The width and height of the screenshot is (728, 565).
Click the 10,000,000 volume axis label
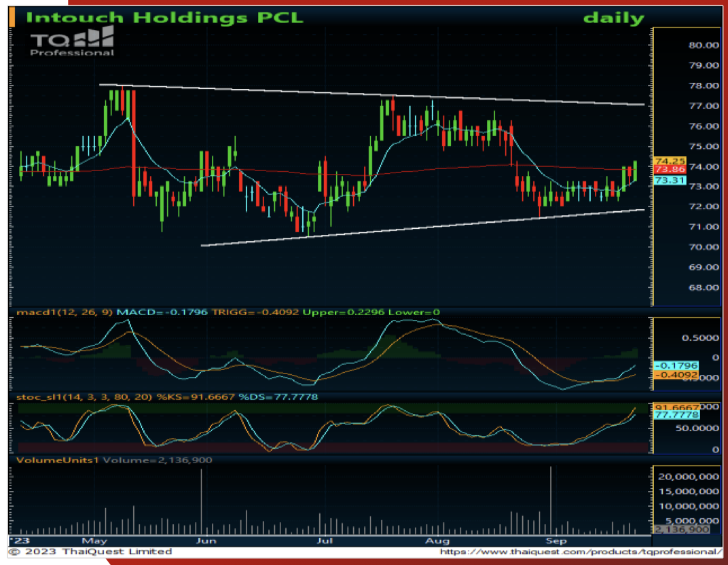[689, 507]
